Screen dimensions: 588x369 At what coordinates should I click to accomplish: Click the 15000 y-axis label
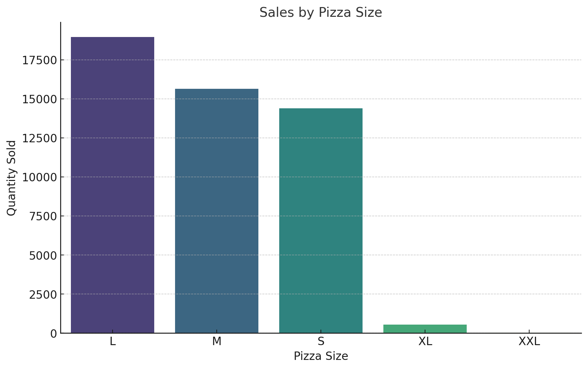(40, 99)
